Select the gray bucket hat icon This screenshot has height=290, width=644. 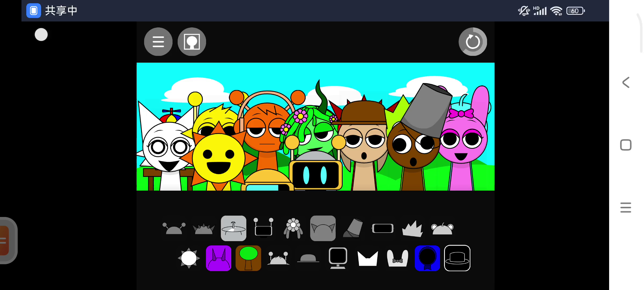click(353, 228)
